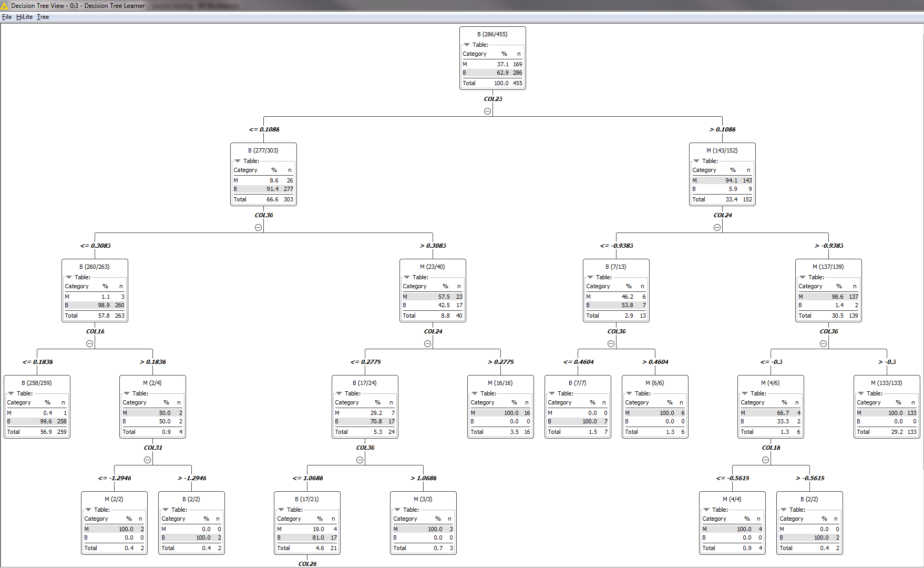Hide table of node B (277/303)

tap(238, 161)
